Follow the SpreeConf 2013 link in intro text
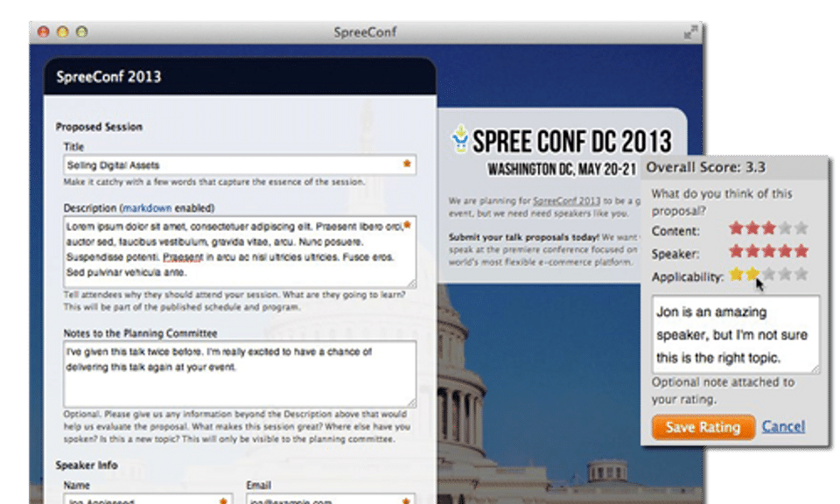The height and width of the screenshot is (504, 840). (x=567, y=201)
